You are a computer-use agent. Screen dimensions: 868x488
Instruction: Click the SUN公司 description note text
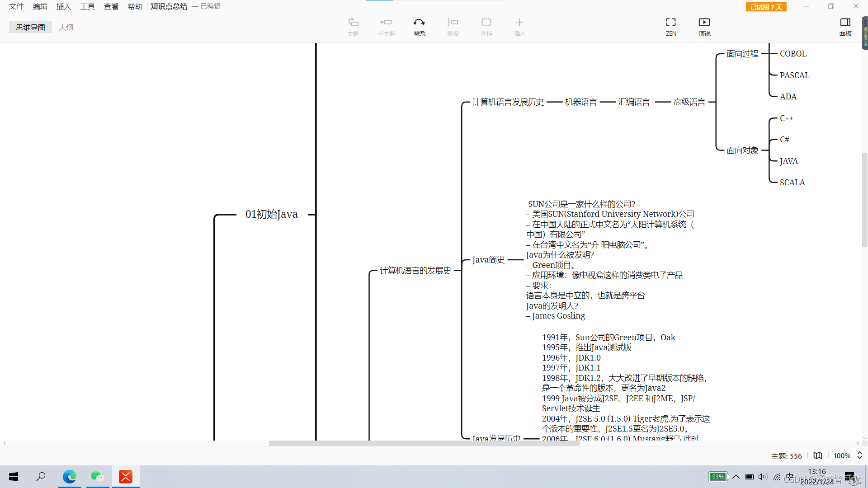point(610,260)
